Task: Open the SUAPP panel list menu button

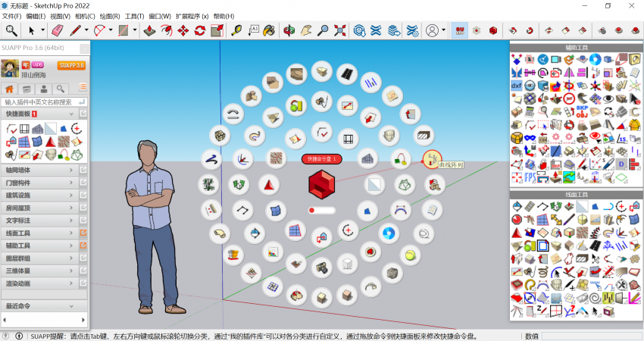Action: click(83, 87)
